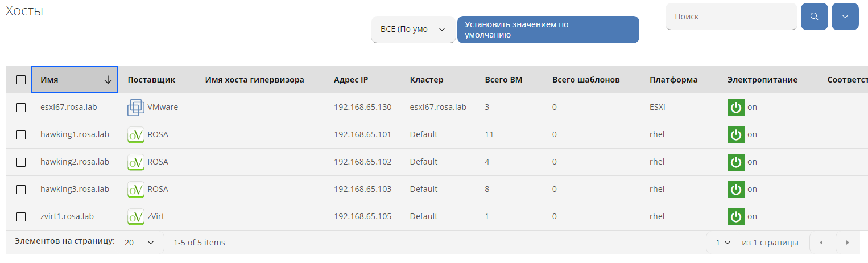The width and height of the screenshot is (868, 263).
Task: Click in the Поиск search field
Action: tap(731, 17)
